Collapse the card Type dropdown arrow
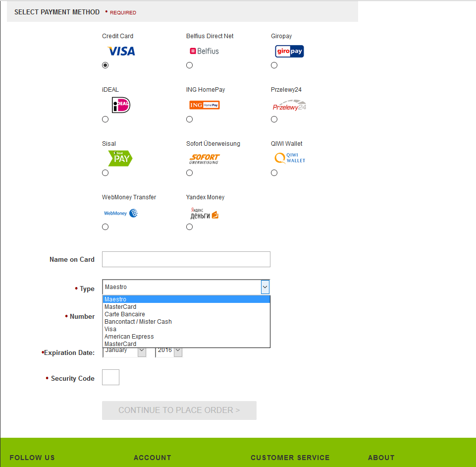Screen dimensions: 476x467 pos(265,287)
